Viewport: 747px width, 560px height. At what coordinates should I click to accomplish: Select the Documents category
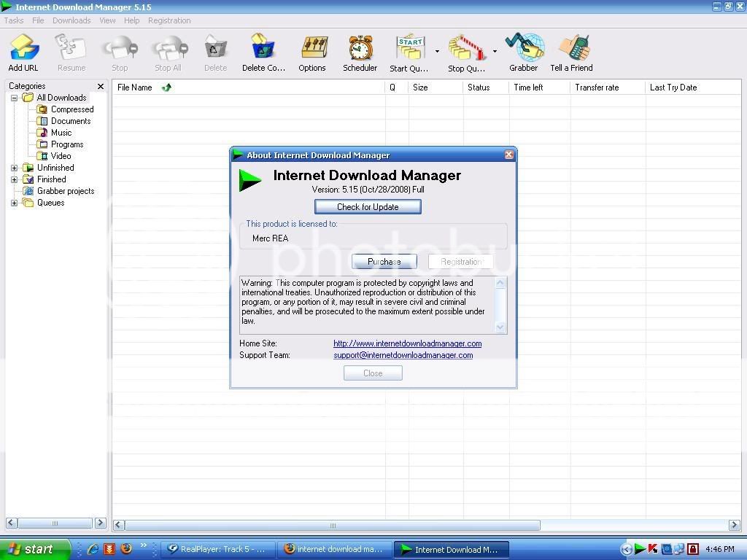(71, 121)
